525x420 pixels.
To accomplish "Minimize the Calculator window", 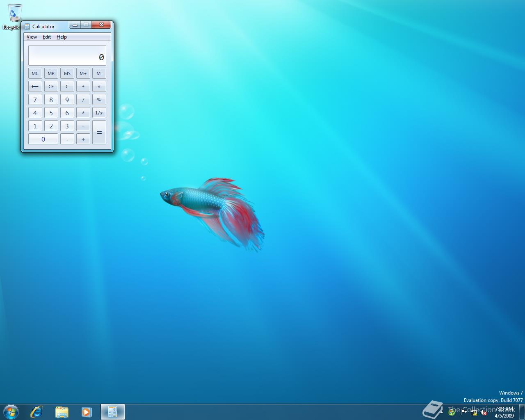I will pyautogui.click(x=75, y=25).
